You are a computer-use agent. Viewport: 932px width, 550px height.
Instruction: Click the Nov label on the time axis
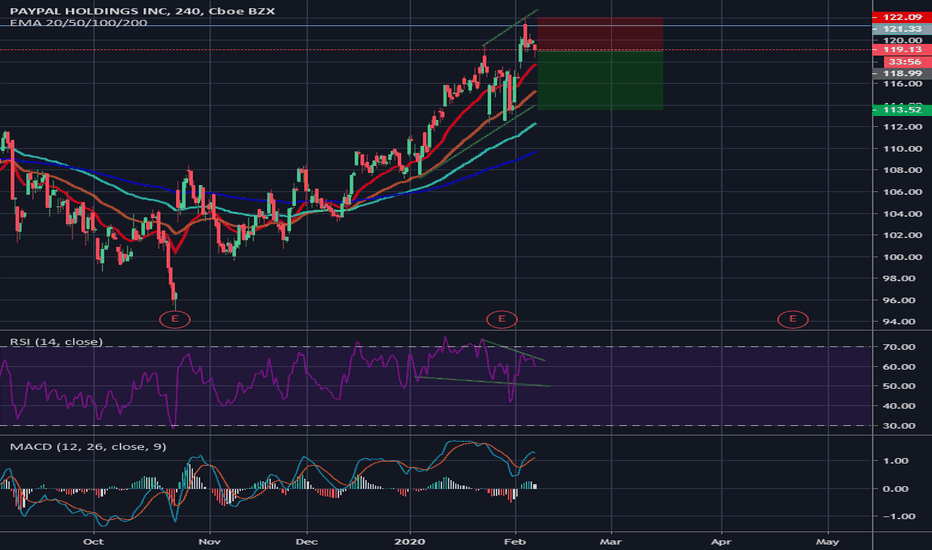(209, 542)
